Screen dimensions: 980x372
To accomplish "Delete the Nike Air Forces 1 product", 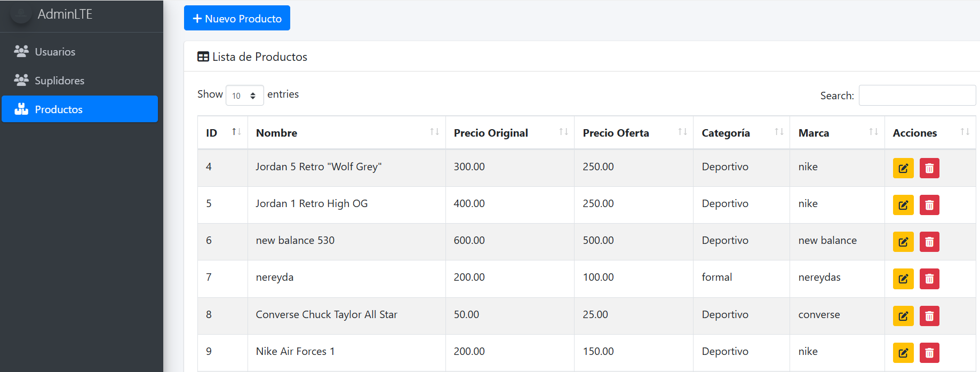I will pyautogui.click(x=929, y=353).
